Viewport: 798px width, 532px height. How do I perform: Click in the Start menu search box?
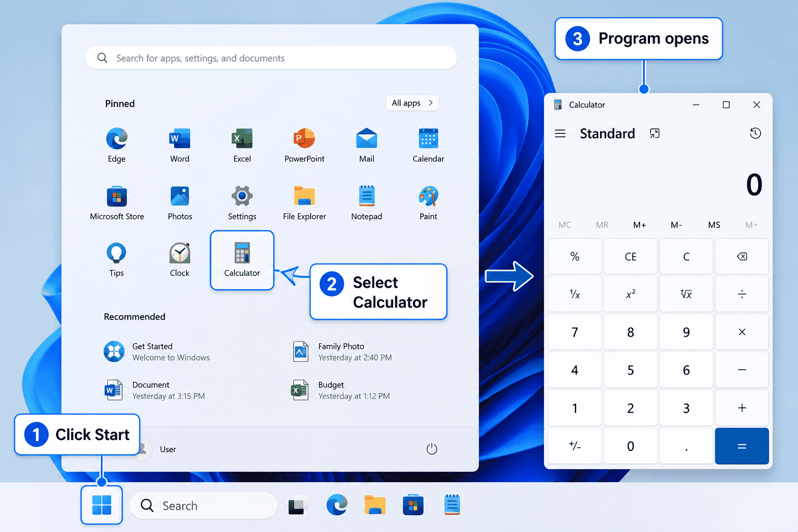coord(271,58)
